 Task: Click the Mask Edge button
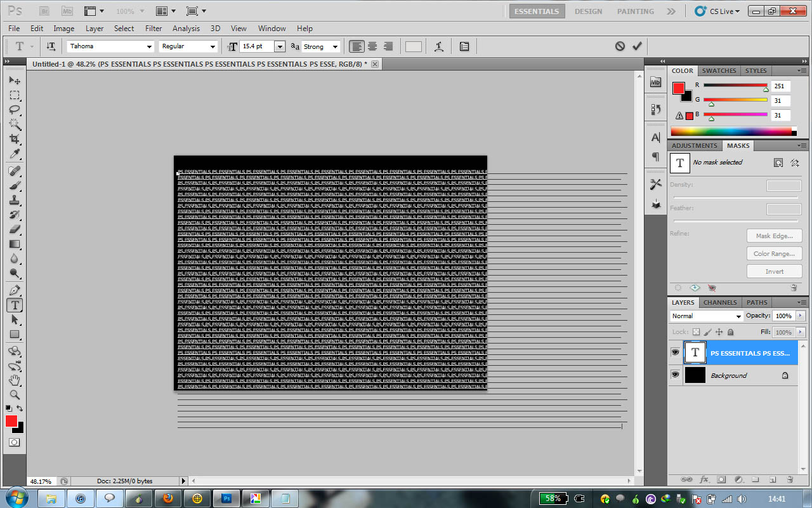[774, 235]
